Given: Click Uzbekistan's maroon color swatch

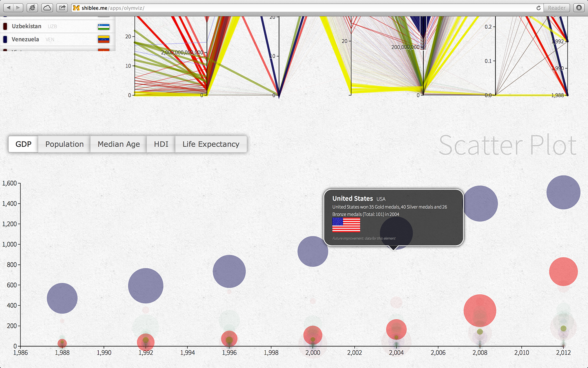Looking at the screenshot, I should coord(4,26).
